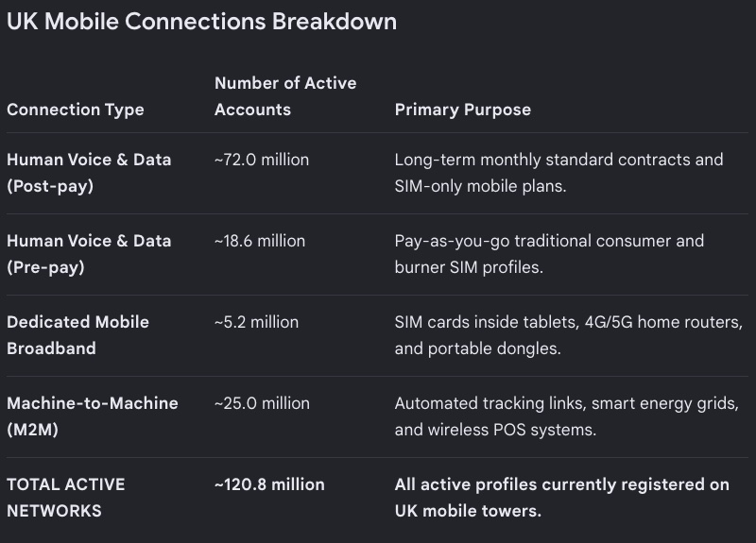Select the 'Primary Purpose' column header
This screenshot has width=756, height=543.
tap(463, 110)
